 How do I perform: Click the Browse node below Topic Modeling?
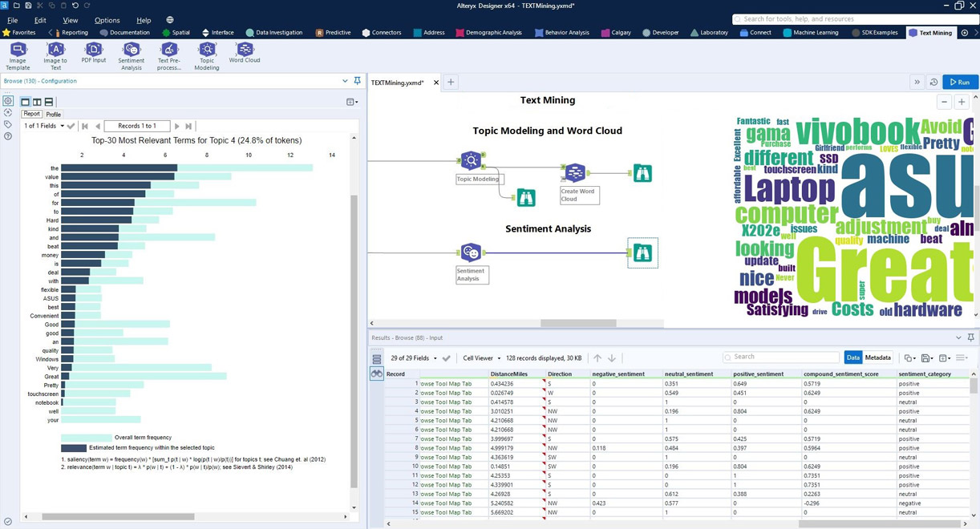(526, 197)
